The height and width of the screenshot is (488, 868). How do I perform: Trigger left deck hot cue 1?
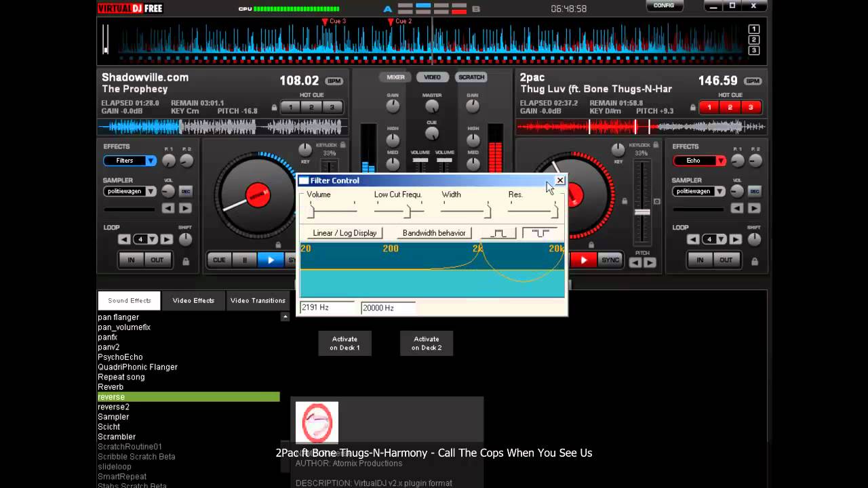click(291, 107)
